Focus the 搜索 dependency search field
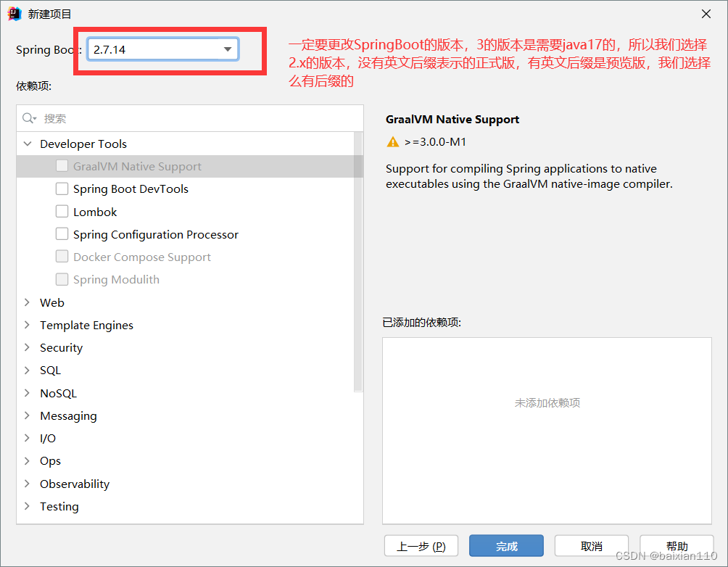 (190, 118)
